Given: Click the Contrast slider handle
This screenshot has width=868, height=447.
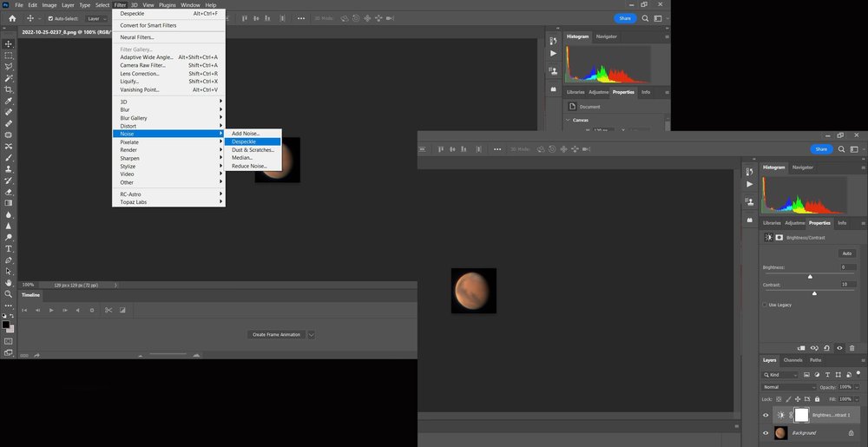Looking at the screenshot, I should pyautogui.click(x=814, y=293).
